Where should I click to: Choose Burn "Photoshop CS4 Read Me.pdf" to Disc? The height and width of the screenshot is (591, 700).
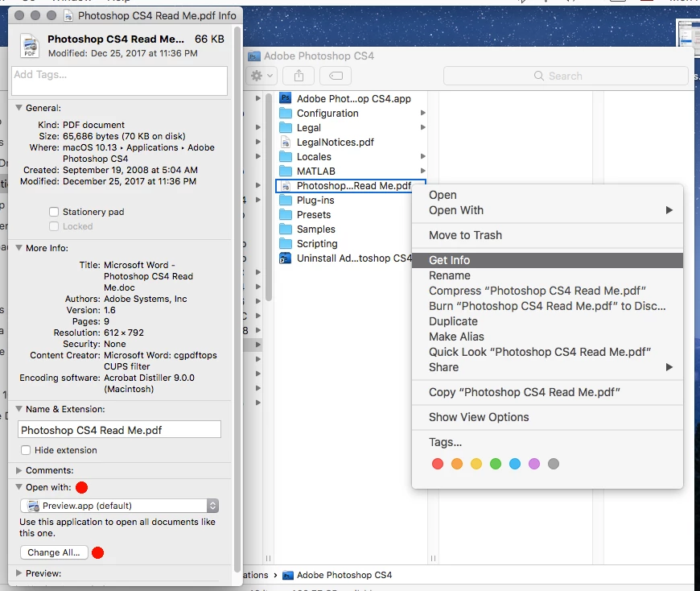click(547, 306)
